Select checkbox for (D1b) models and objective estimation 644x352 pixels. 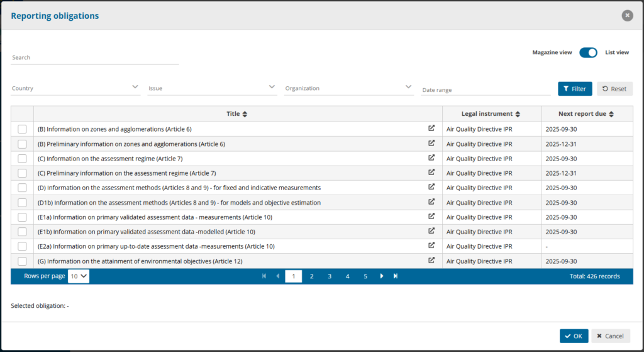tap(22, 202)
